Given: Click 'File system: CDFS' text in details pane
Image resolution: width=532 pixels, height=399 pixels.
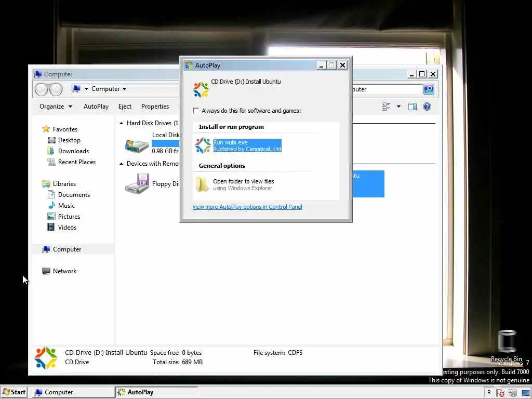Looking at the screenshot, I should click(278, 353).
